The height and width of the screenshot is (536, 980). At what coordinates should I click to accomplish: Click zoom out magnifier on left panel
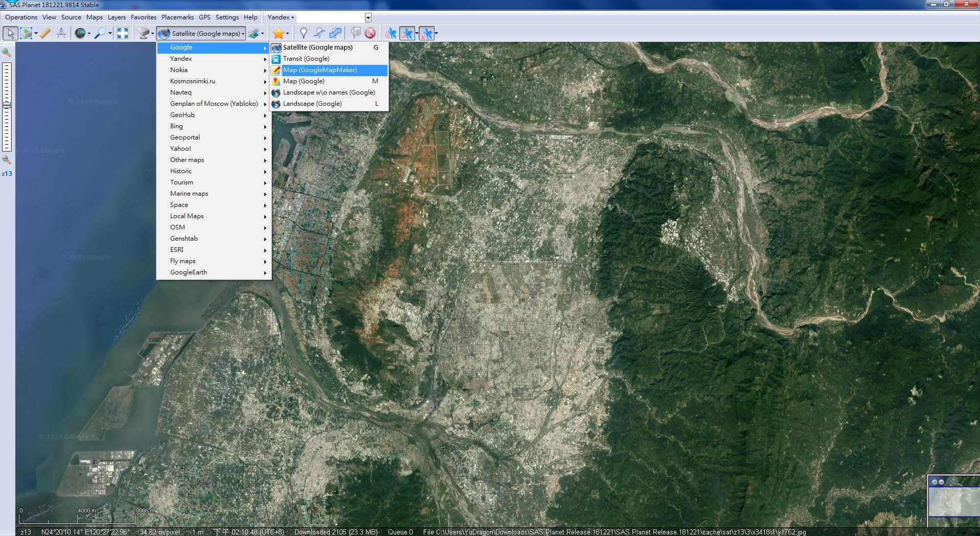(x=7, y=159)
